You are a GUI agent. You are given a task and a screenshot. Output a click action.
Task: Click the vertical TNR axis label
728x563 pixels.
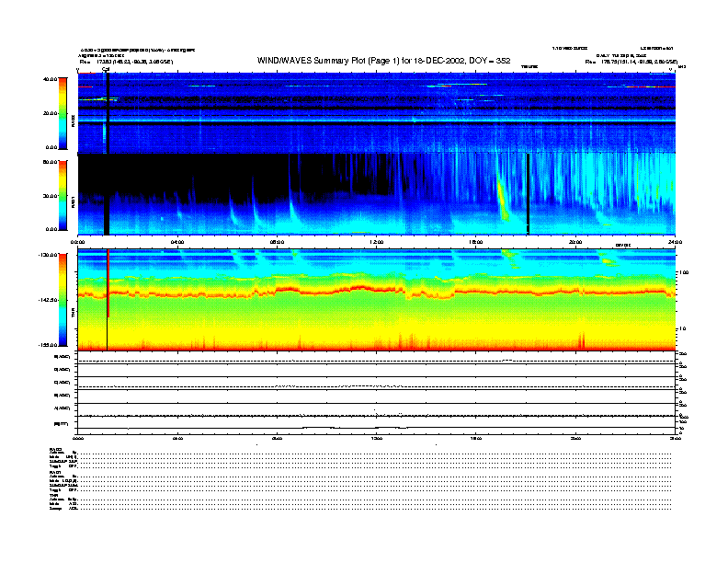tap(74, 312)
